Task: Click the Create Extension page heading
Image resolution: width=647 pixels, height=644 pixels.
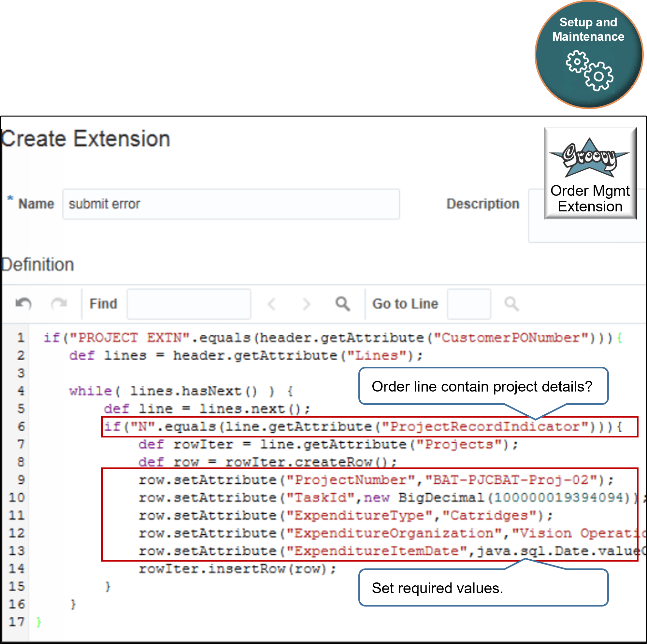Action: pyautogui.click(x=85, y=138)
